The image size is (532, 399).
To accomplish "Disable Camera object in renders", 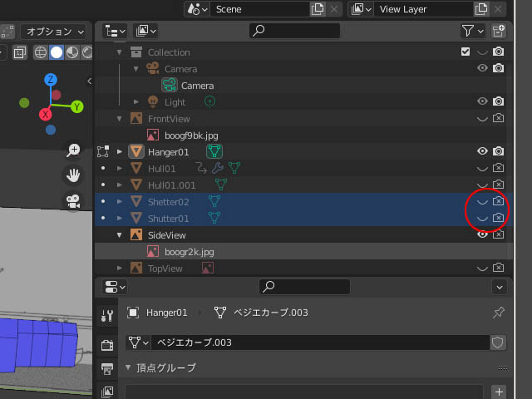I will (x=498, y=68).
